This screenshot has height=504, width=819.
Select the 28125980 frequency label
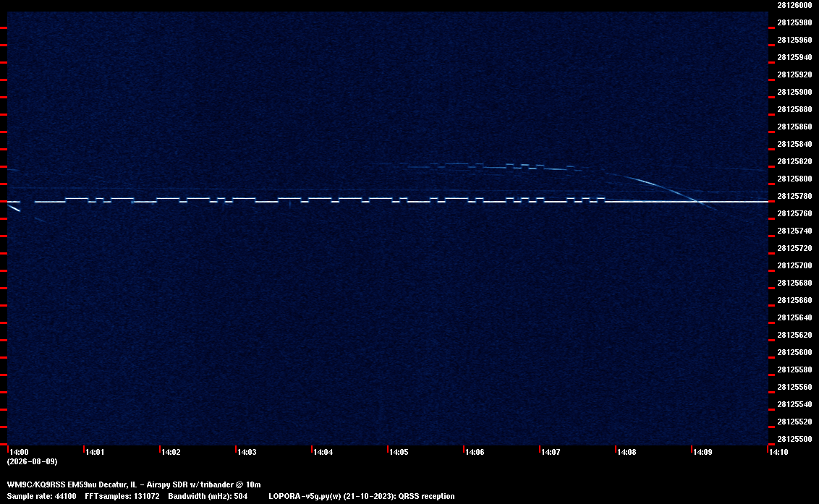tap(794, 22)
